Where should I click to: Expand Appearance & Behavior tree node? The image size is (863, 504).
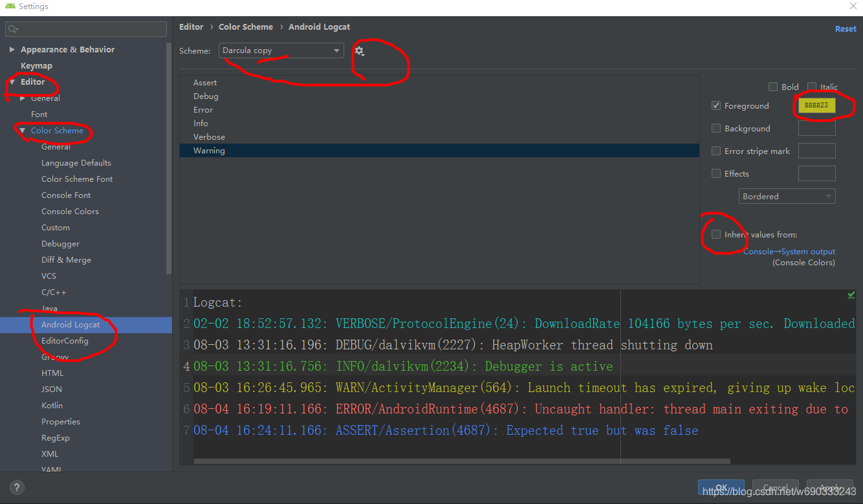12,49
